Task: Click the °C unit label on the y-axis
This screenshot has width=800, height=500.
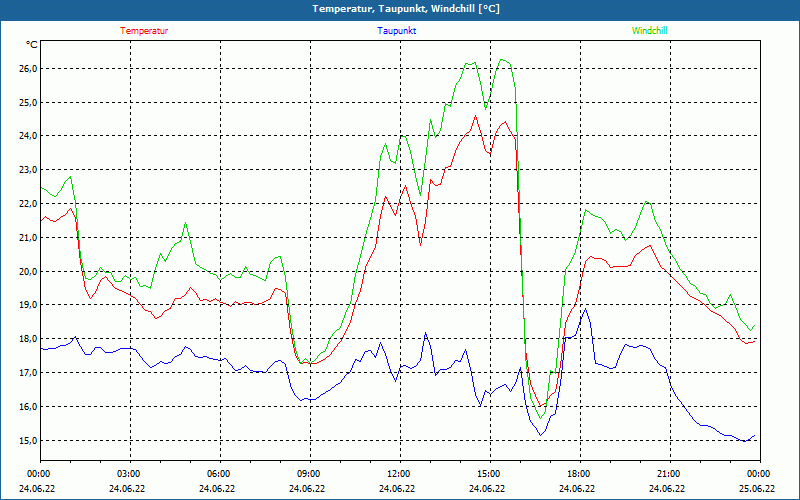Action: pyautogui.click(x=32, y=45)
